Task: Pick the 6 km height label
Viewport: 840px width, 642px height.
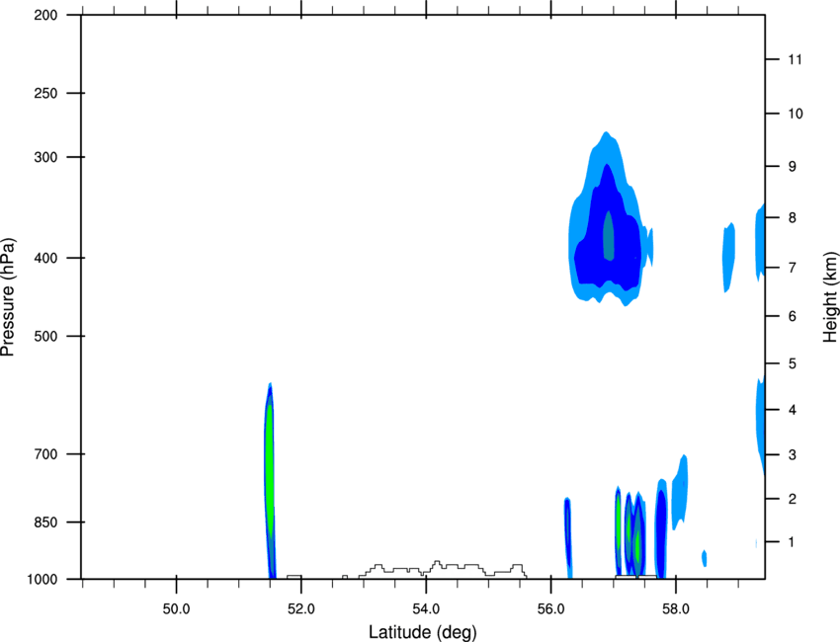Action: tap(793, 316)
